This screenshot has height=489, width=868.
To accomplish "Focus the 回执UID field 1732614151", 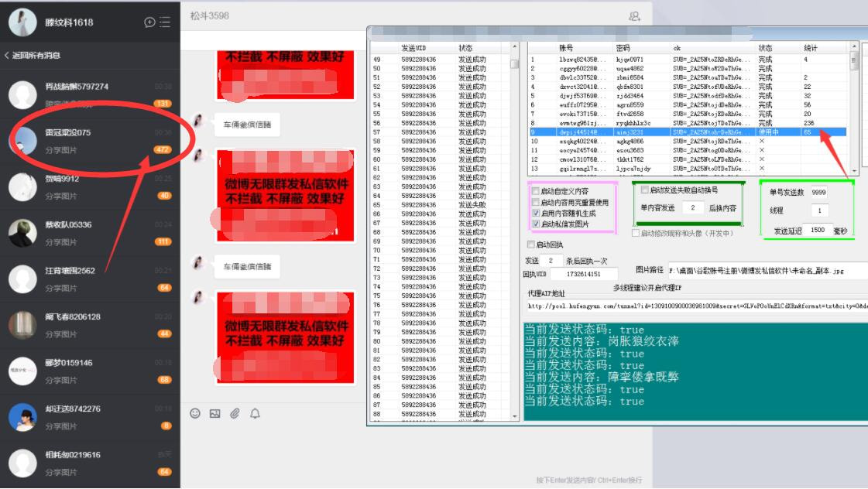I will coord(584,274).
